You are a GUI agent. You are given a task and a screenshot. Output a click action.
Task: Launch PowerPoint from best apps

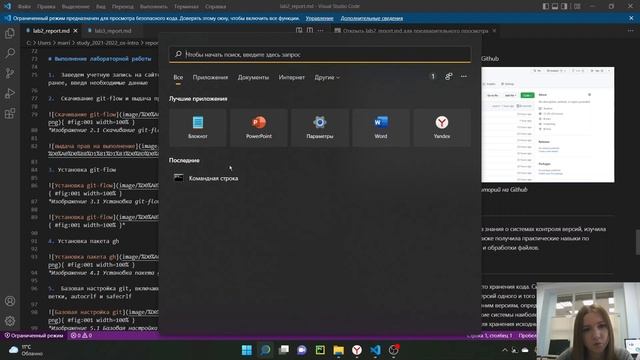pos(259,128)
